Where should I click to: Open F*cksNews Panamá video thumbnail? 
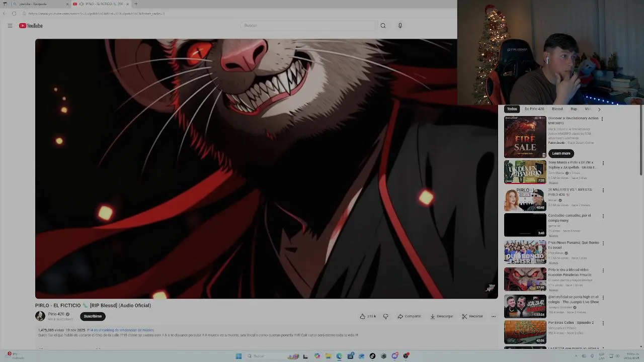[525, 252]
